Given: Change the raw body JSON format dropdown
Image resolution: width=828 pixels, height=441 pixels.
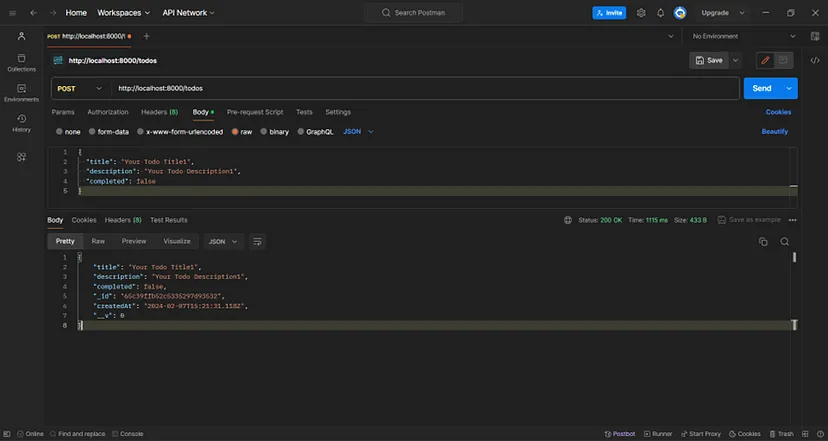Looking at the screenshot, I should coord(359,132).
